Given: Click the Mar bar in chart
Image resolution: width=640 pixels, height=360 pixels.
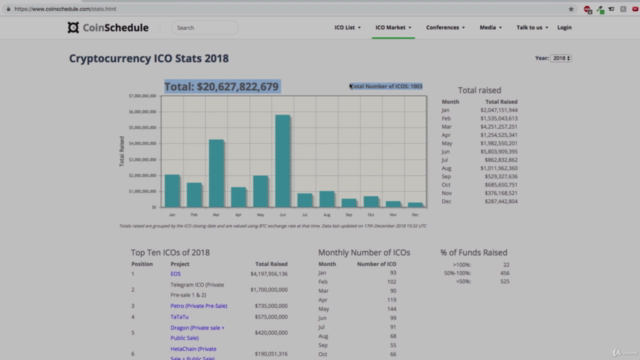Looking at the screenshot, I should point(217,173).
